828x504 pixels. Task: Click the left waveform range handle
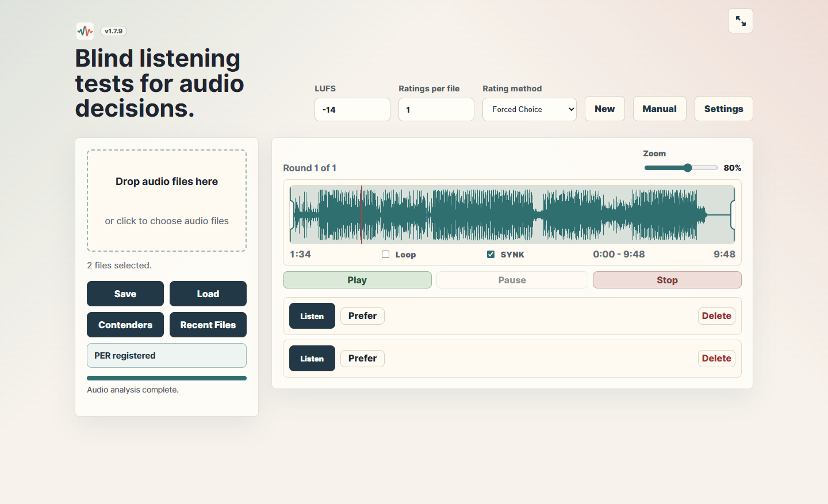pyautogui.click(x=292, y=215)
